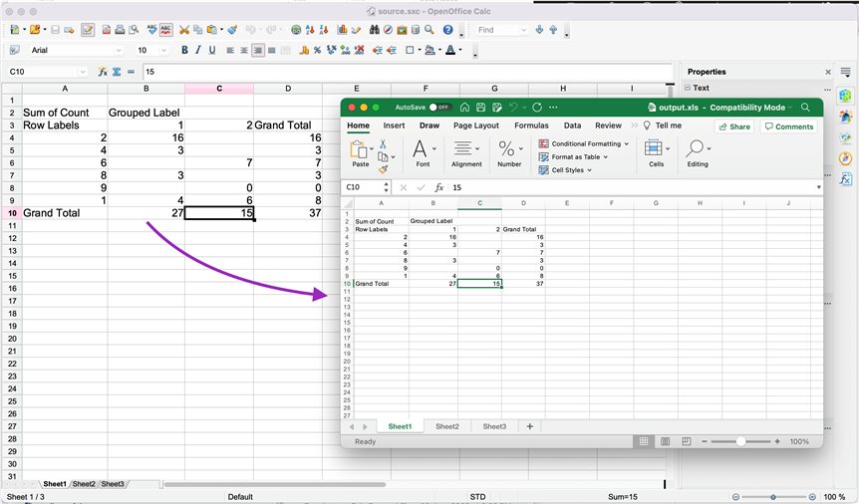Open the Formulas ribbon tab

[531, 126]
